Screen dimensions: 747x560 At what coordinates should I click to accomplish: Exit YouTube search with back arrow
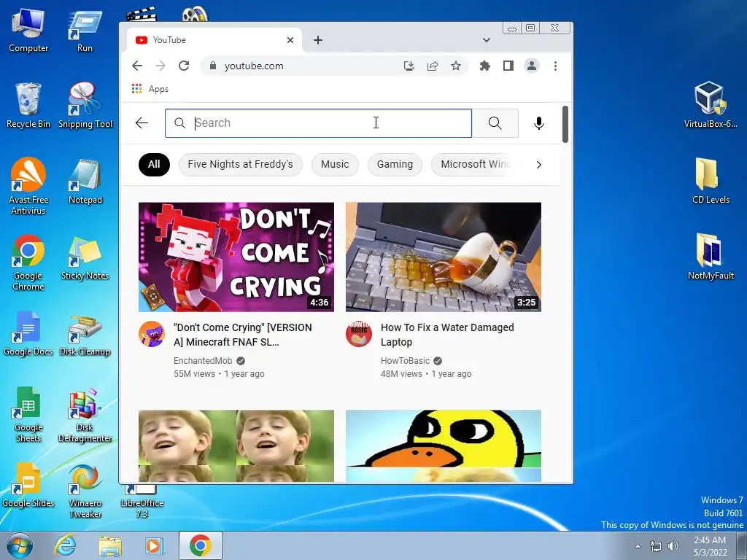142,122
